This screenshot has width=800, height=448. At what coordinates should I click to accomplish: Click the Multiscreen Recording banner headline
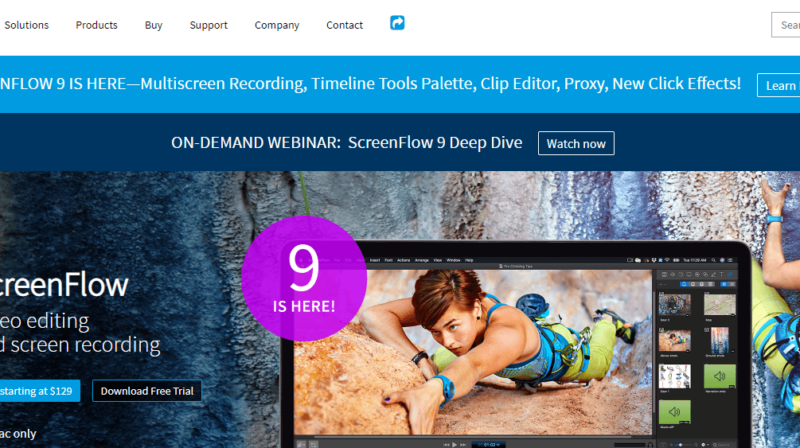tap(370, 84)
